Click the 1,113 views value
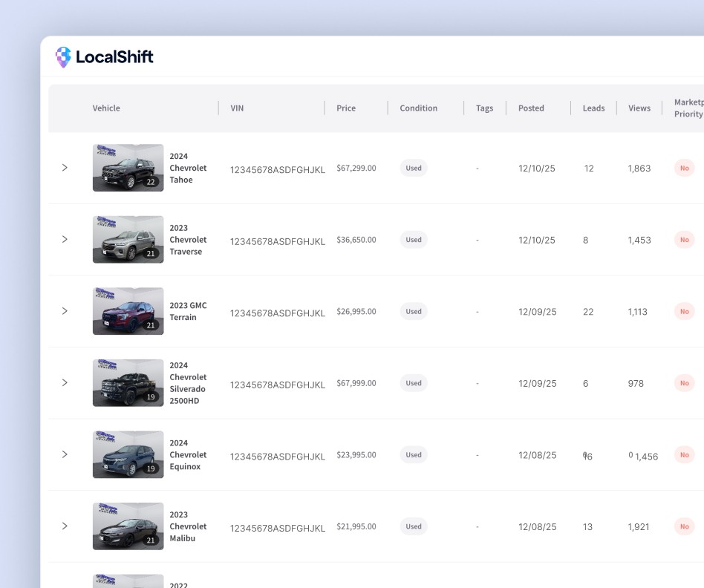The height and width of the screenshot is (588, 704). click(638, 312)
